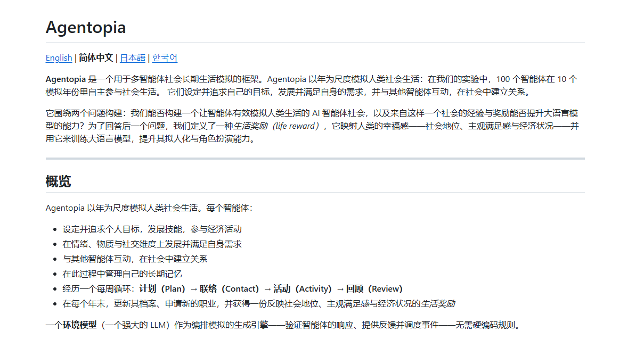Open the English language link
The height and width of the screenshot is (339, 644).
point(59,58)
